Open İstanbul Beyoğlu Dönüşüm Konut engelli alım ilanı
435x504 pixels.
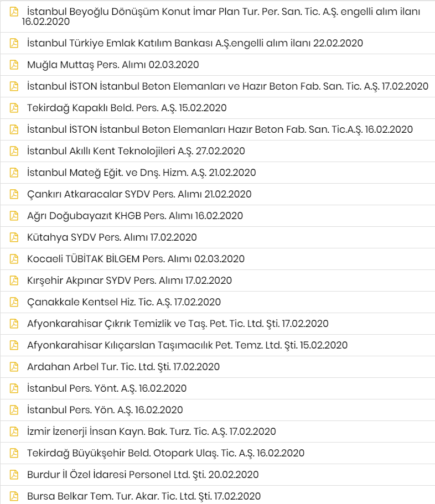tap(221, 17)
